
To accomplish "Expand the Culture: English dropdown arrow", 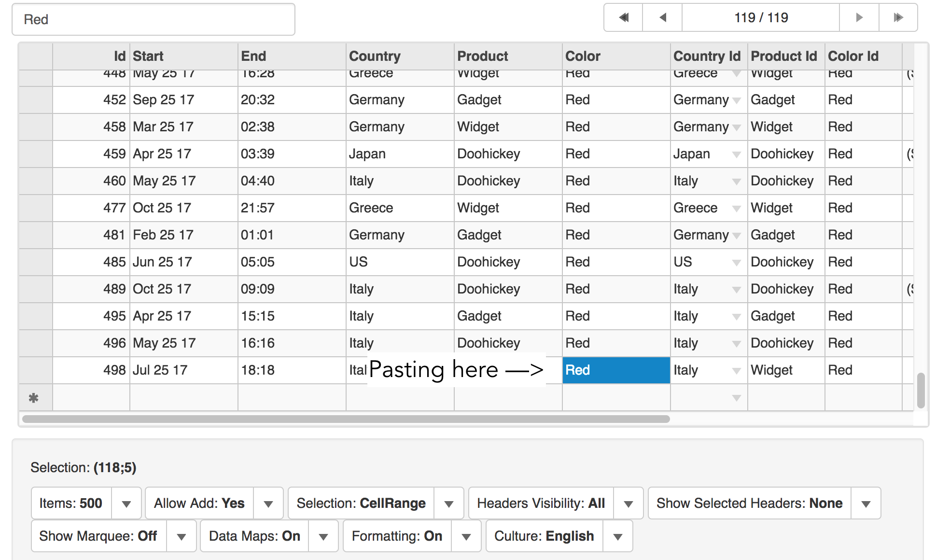I will [x=618, y=536].
